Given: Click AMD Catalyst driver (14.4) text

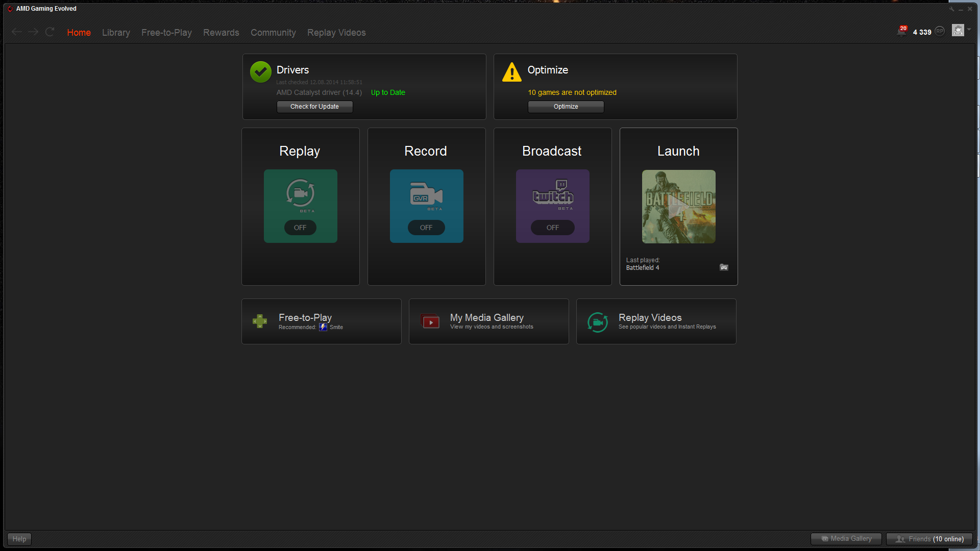Looking at the screenshot, I should tap(319, 92).
